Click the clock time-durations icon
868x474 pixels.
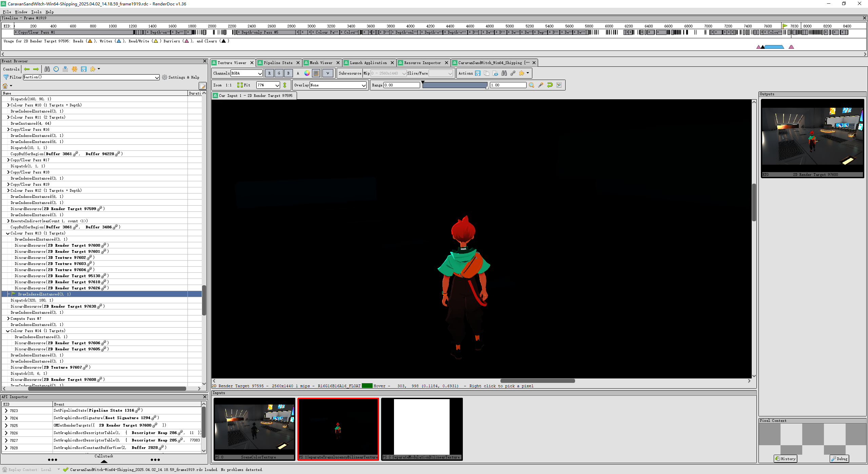(56, 69)
